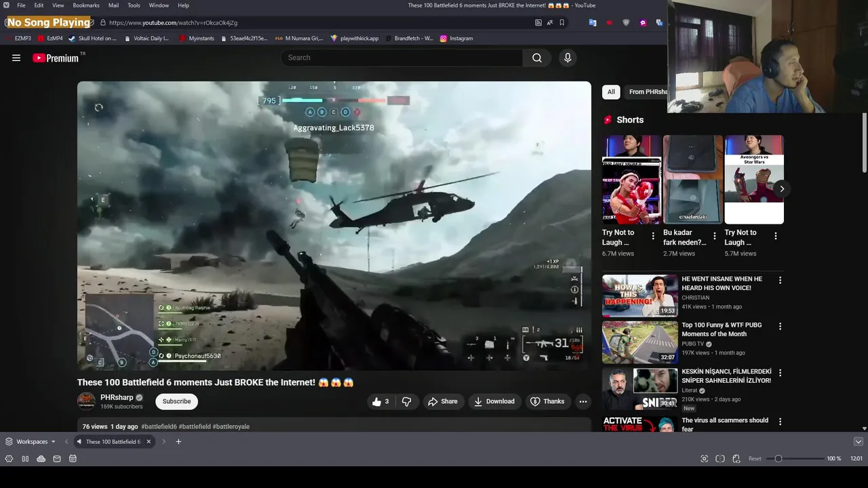The image size is (868, 488).
Task: Click the site info padlock icon
Action: [x=102, y=22]
